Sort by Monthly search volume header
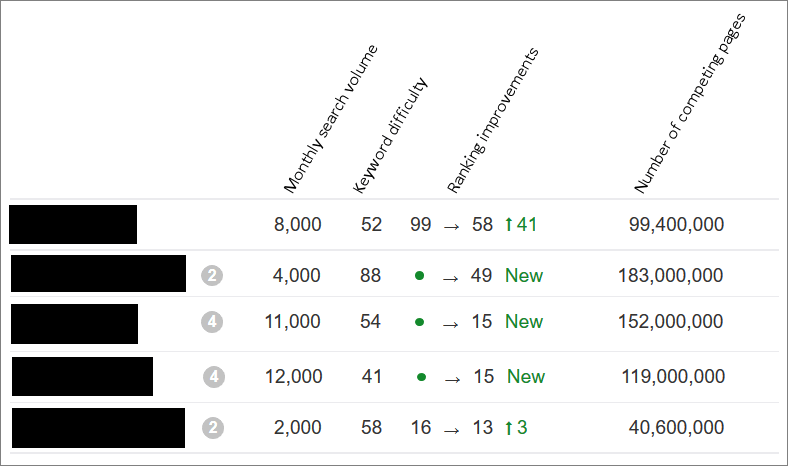Image resolution: width=788 pixels, height=466 pixels. 330,119
